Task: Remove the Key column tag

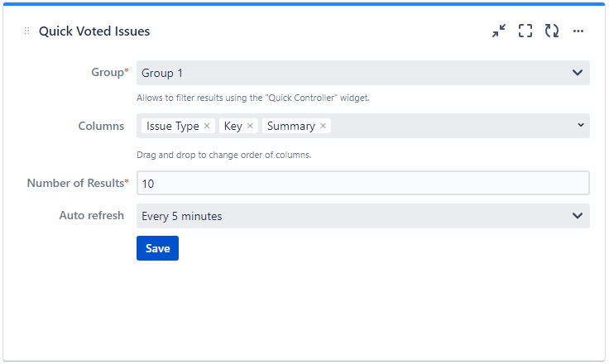Action: click(250, 127)
